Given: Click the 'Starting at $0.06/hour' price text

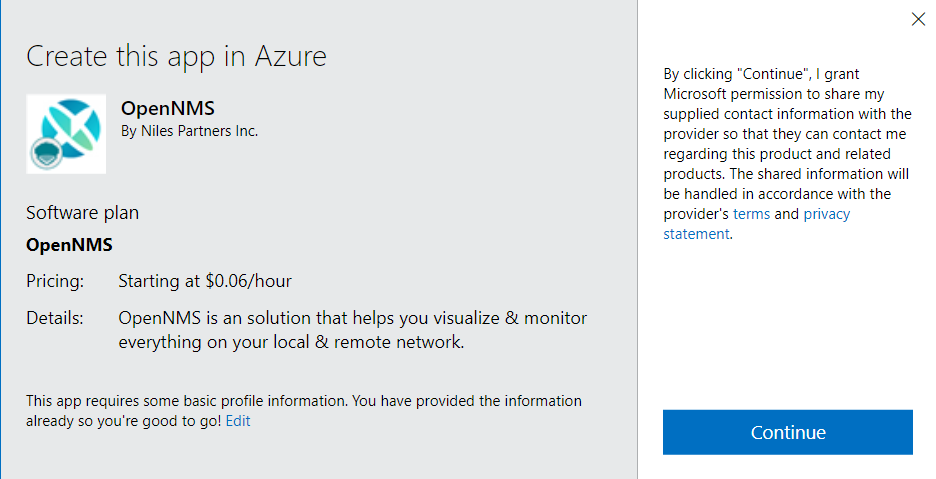Looking at the screenshot, I should (x=205, y=281).
